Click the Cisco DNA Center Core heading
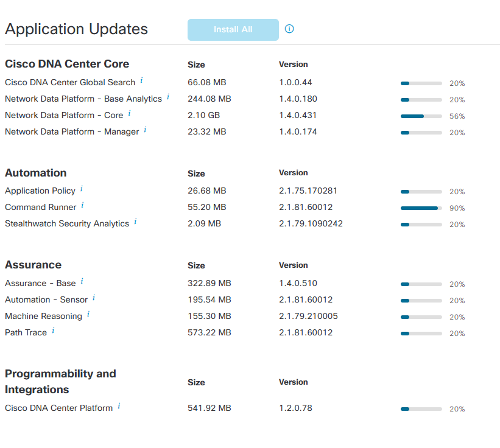Image resolution: width=500 pixels, height=448 pixels. (x=67, y=64)
